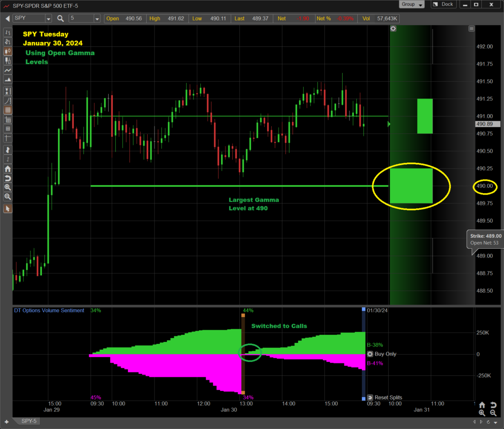Zoom in using the left toolbar magnifier
504x429 pixels.
tap(8, 187)
